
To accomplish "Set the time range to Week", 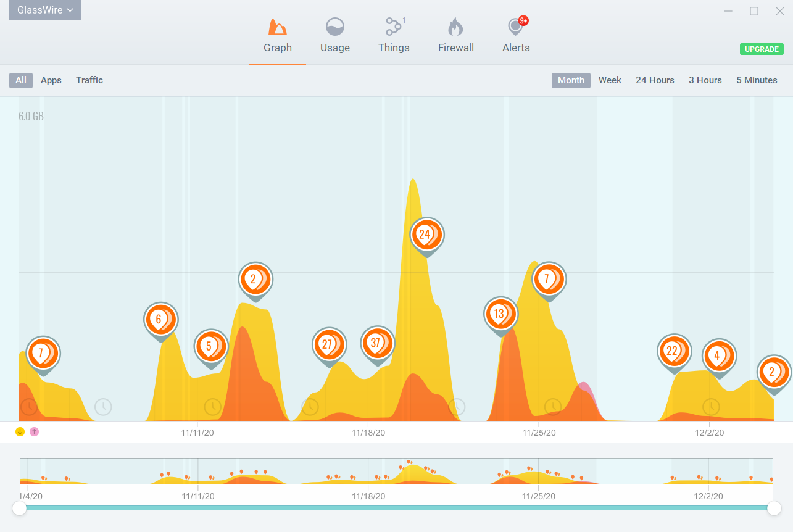I will pos(610,80).
